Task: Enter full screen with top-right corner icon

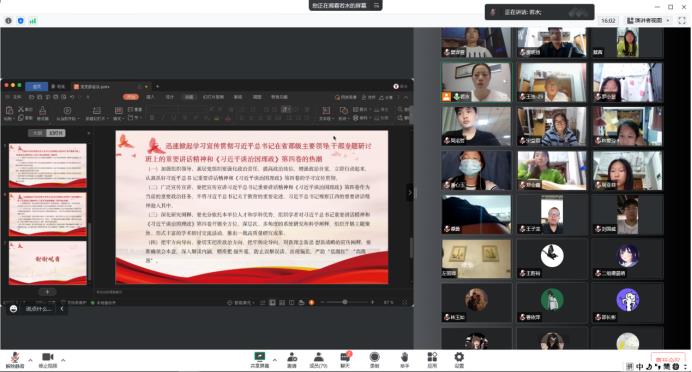Action: tap(682, 20)
